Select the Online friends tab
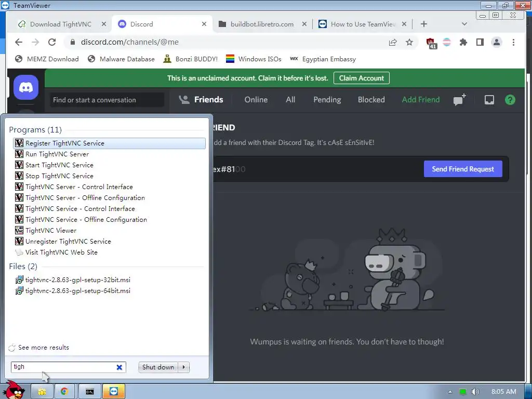Viewport: 532px width, 399px height. tap(256, 100)
